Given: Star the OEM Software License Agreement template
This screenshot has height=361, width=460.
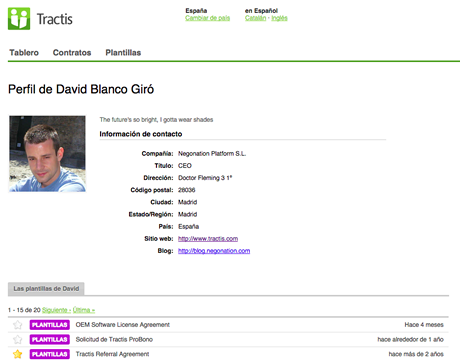Looking at the screenshot, I should 17,325.
